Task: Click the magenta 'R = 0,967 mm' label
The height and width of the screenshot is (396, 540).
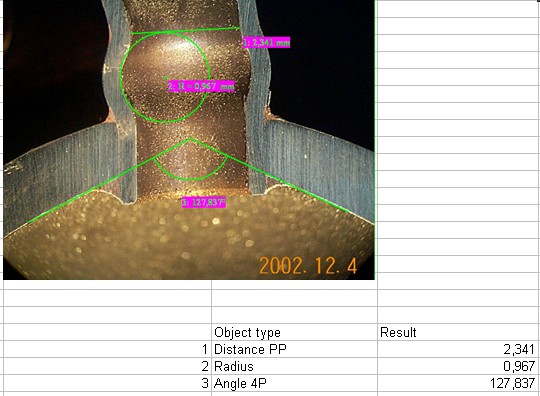Action: (x=201, y=86)
